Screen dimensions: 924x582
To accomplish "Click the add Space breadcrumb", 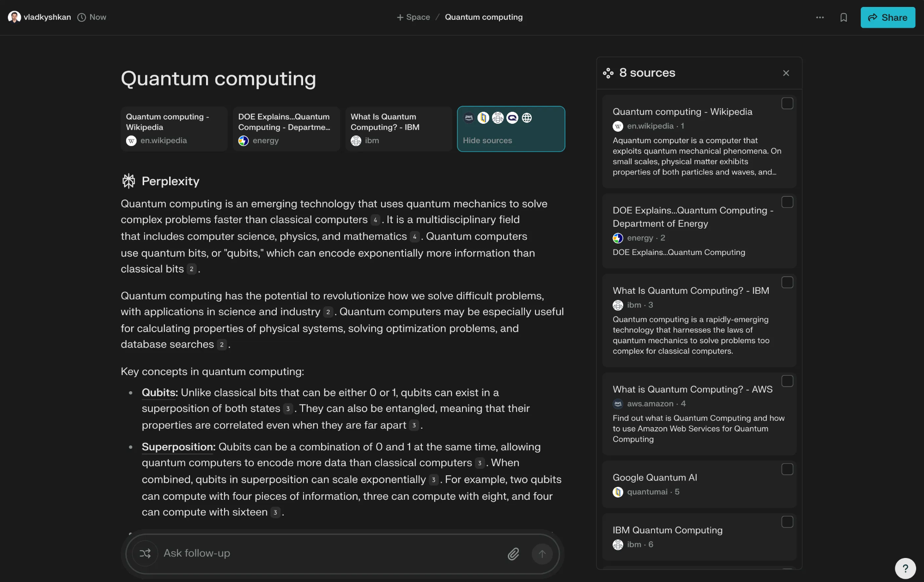I will 413,17.
